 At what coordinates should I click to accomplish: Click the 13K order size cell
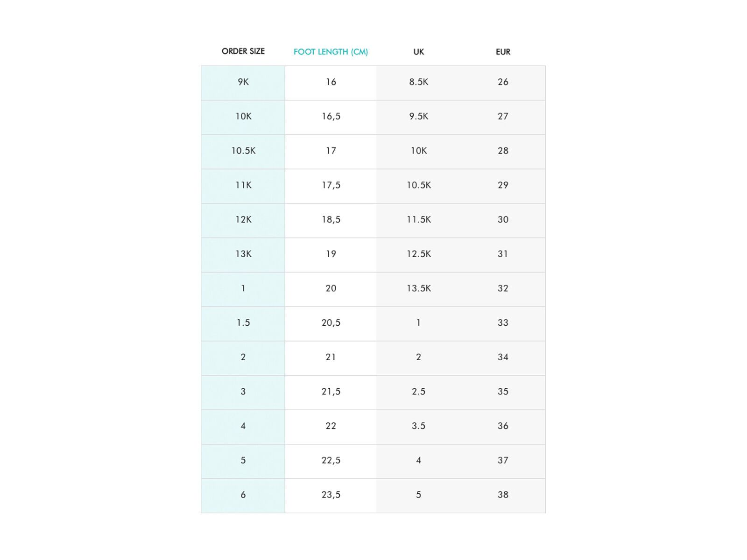click(243, 254)
